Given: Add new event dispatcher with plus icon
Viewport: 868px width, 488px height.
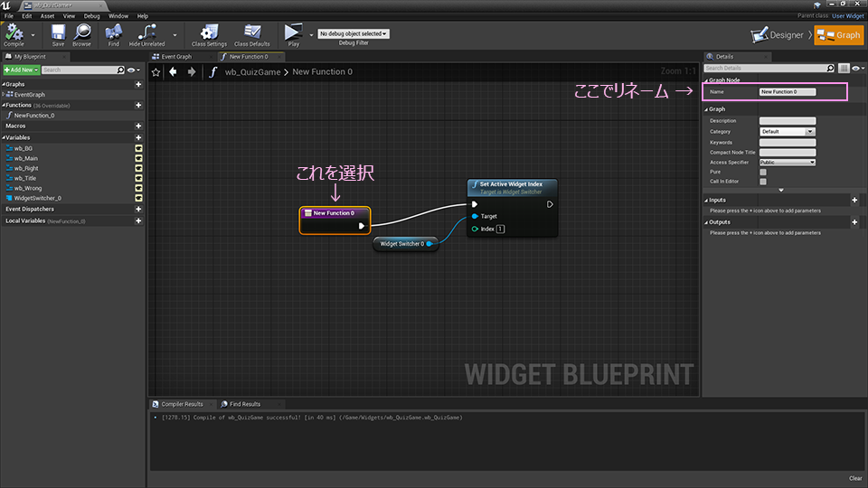Looking at the screenshot, I should pos(138,209).
